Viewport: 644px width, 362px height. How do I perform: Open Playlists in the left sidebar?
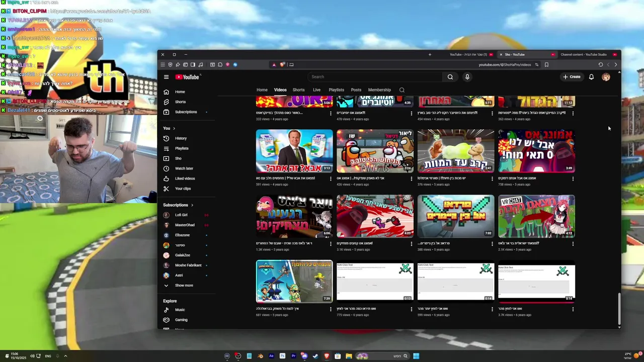coord(182,148)
